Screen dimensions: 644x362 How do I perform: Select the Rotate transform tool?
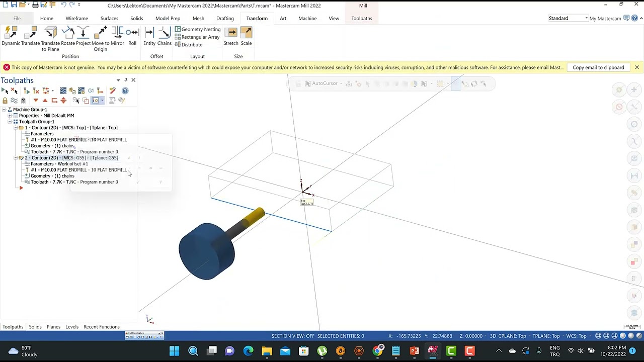[68, 36]
